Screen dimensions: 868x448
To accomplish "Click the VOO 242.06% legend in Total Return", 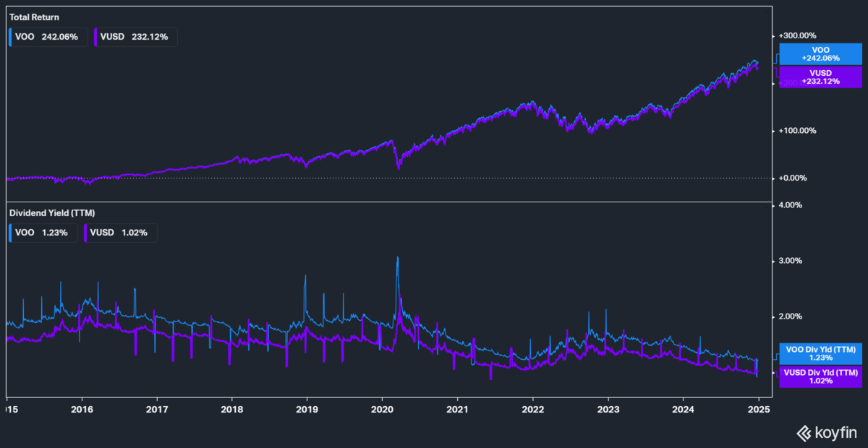I will [47, 37].
